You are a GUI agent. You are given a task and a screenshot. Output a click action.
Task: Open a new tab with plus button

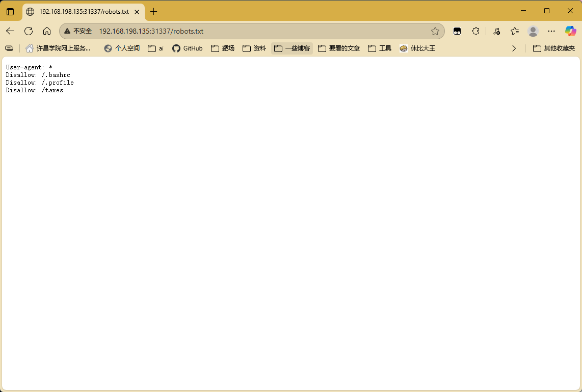coord(154,11)
